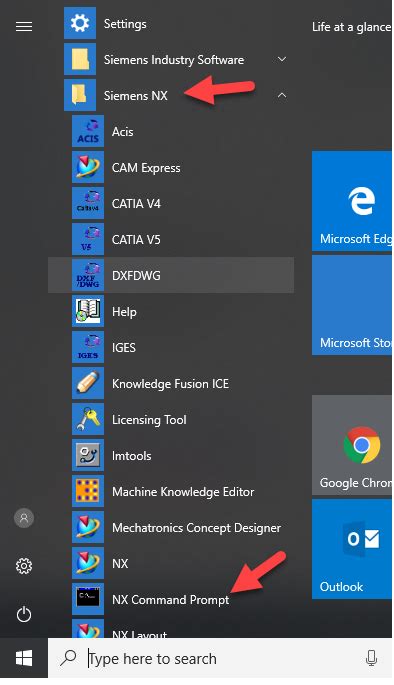This screenshot has height=685, width=394.
Task: Click the Life at a glance heading
Action: (x=351, y=27)
